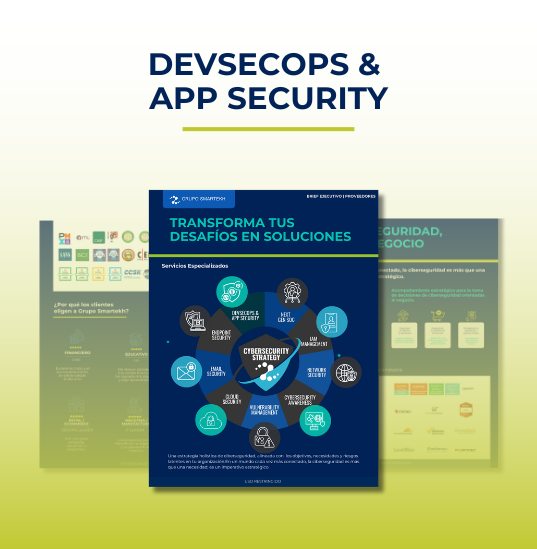Select the 'CLOUD SECURITY' wheel segment label
This screenshot has height=549, width=537.
232,399
